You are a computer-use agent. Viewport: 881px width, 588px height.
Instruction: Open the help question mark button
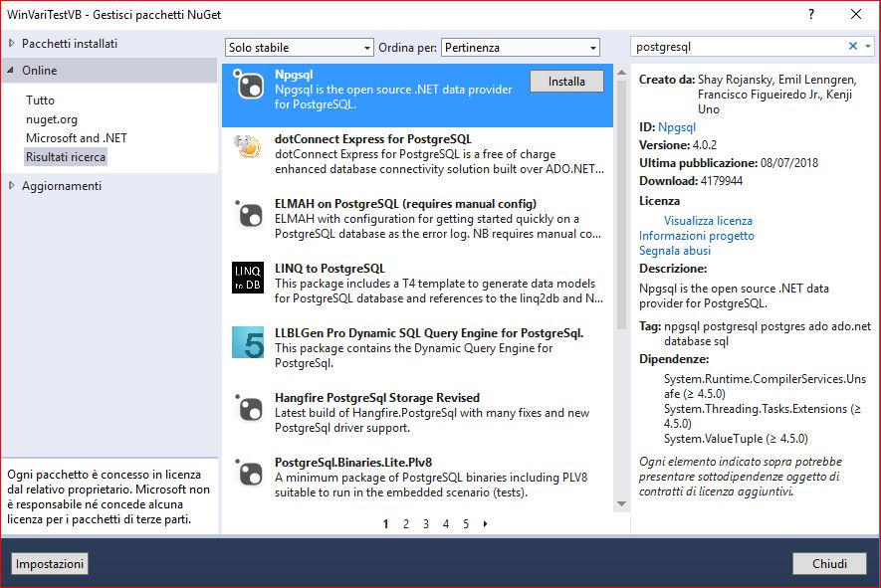pos(811,14)
